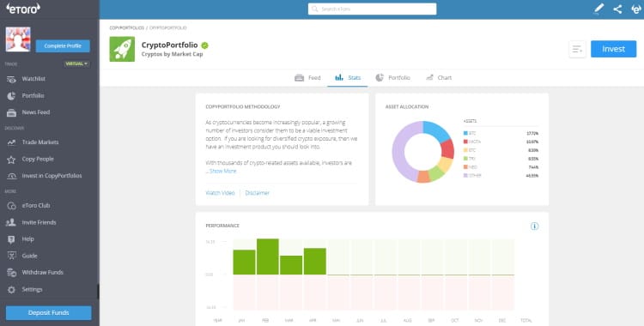Click the Performance info icon
The width and height of the screenshot is (644, 326).
(534, 226)
